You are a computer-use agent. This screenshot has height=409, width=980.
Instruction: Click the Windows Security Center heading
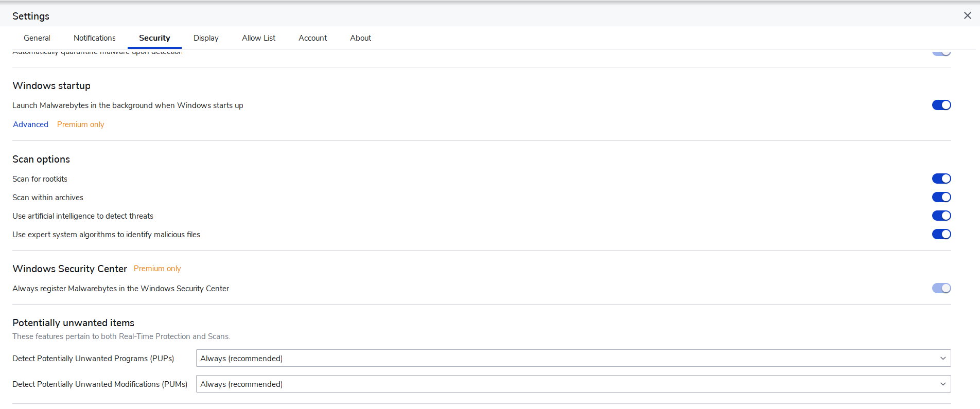point(69,269)
